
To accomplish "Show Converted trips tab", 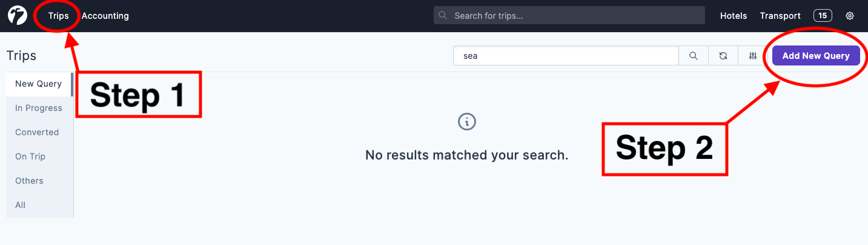I will (x=37, y=132).
